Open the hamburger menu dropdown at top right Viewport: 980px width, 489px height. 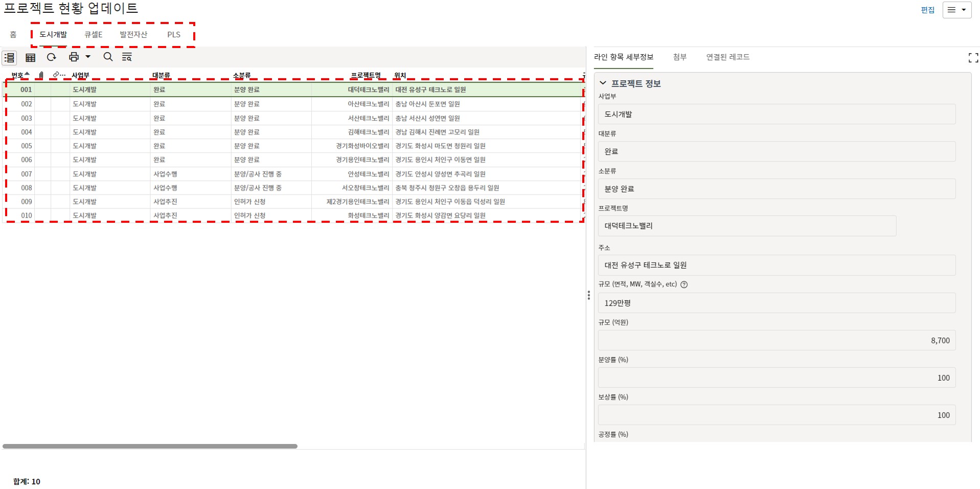[x=956, y=10]
